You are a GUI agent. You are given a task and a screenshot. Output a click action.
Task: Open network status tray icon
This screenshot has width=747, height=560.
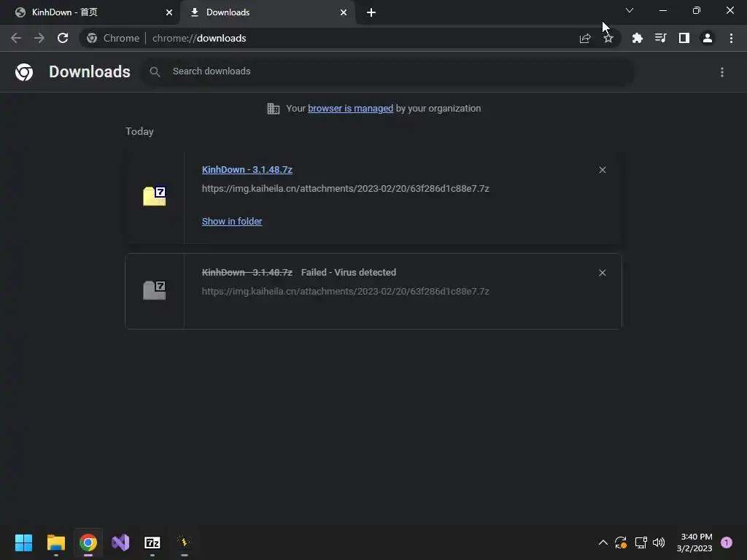pos(640,542)
